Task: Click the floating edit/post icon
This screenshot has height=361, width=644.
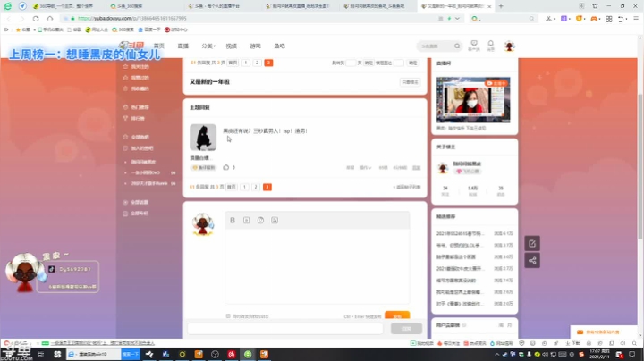Action: click(532, 244)
